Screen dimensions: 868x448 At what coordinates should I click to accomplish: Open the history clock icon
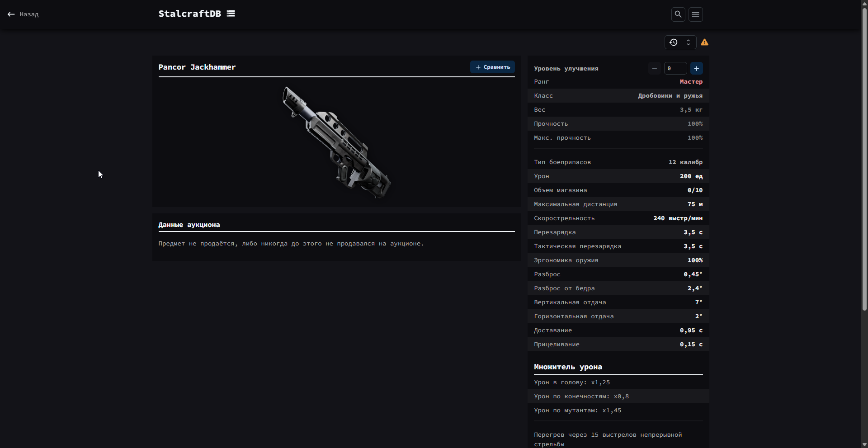674,42
